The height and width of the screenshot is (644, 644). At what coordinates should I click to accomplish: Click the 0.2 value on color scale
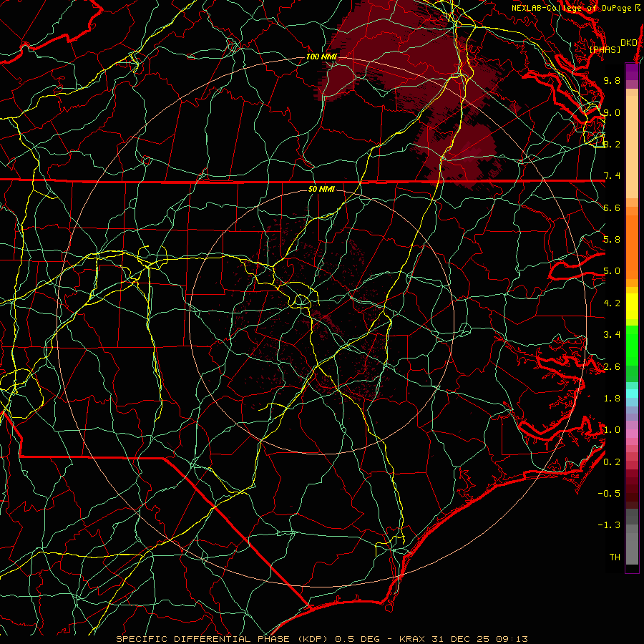coord(612,462)
